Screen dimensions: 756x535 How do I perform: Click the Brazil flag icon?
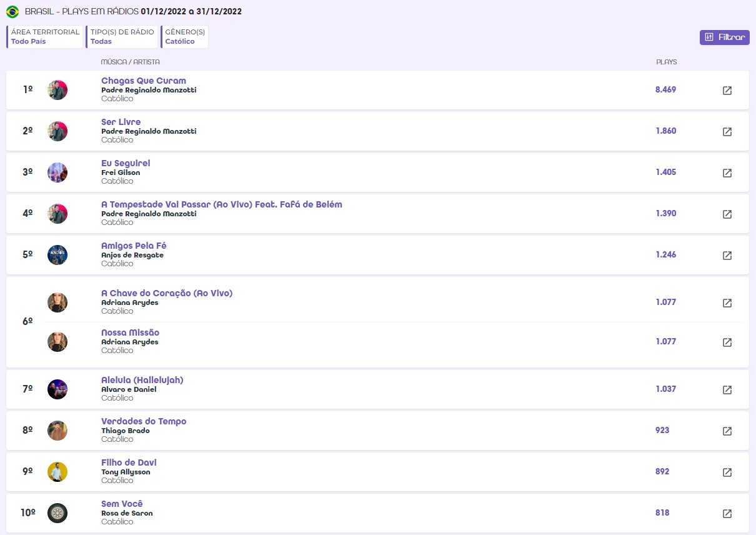pos(12,12)
